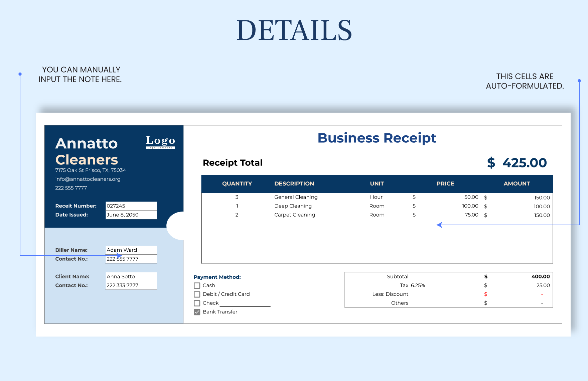This screenshot has width=588, height=381.
Task: Select the Date Issued field showing June 8, 2050
Action: click(131, 215)
